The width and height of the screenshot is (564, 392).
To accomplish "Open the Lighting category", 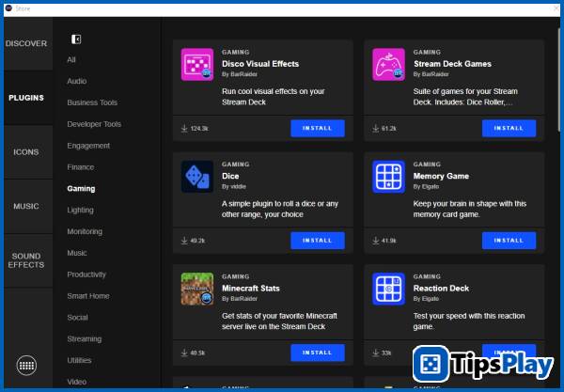I will click(80, 211).
